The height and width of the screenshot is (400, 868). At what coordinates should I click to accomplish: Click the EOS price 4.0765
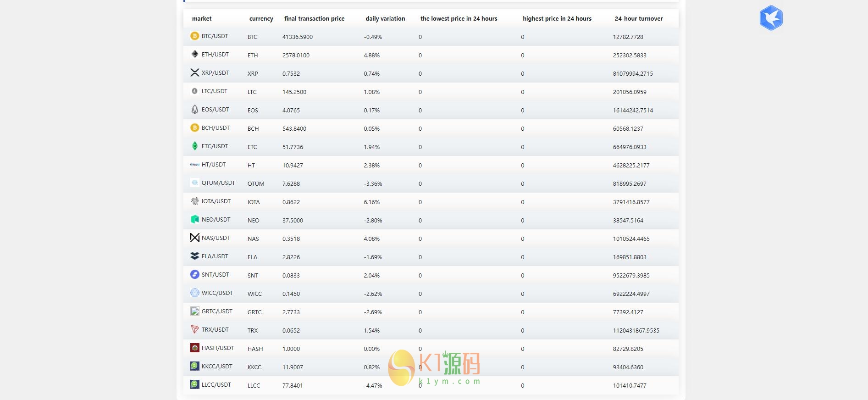(x=291, y=111)
